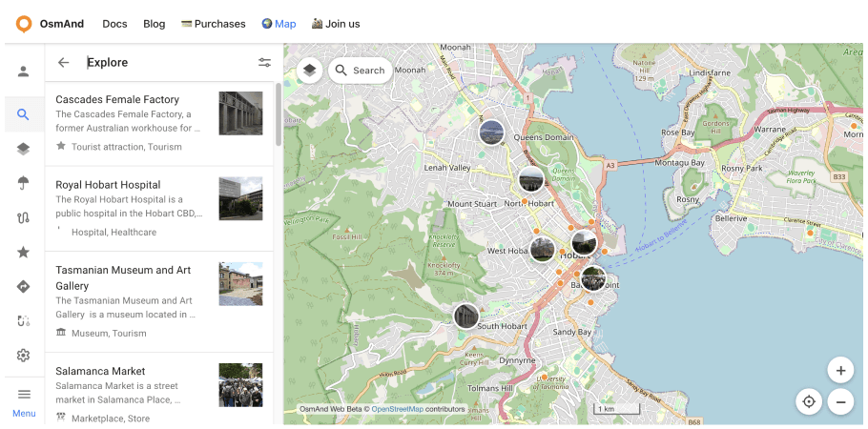The image size is (868, 429).
Task: Click the Join us link
Action: click(336, 24)
